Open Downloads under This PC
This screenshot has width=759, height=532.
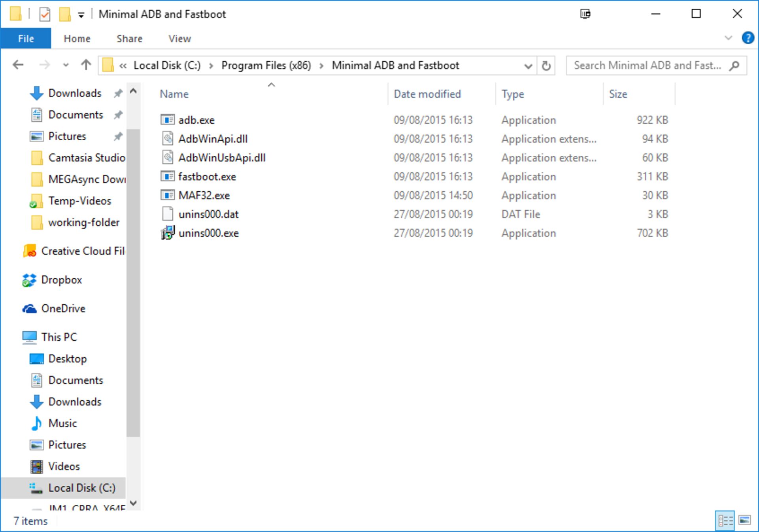[66, 402]
